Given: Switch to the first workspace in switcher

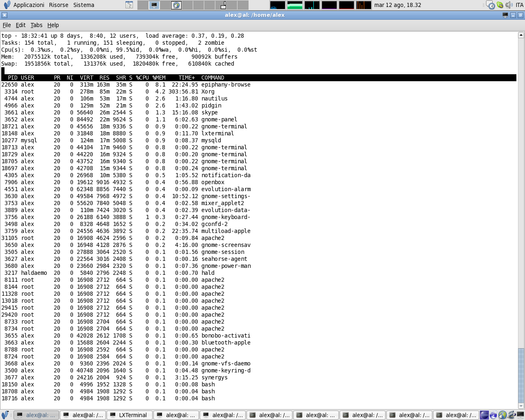Looking at the screenshot, I should point(143,5).
